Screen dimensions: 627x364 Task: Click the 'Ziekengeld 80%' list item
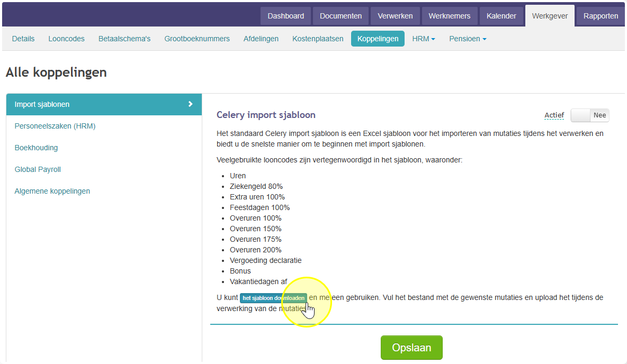[x=256, y=186]
